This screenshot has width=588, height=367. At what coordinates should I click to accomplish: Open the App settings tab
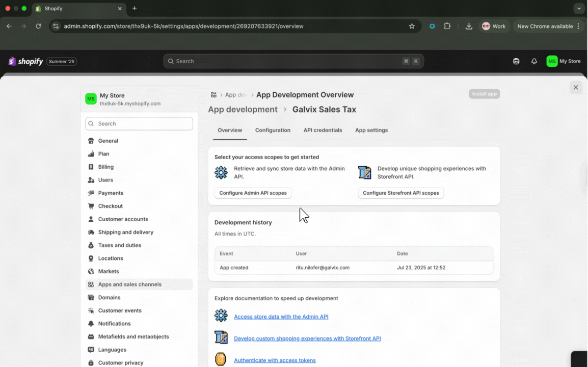point(371,130)
